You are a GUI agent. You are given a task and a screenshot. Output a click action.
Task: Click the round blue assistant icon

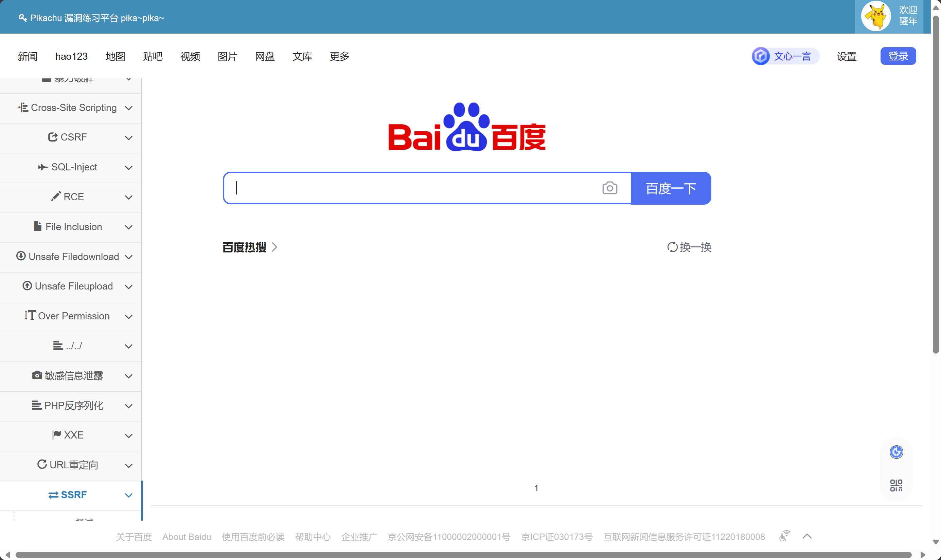coord(896,452)
